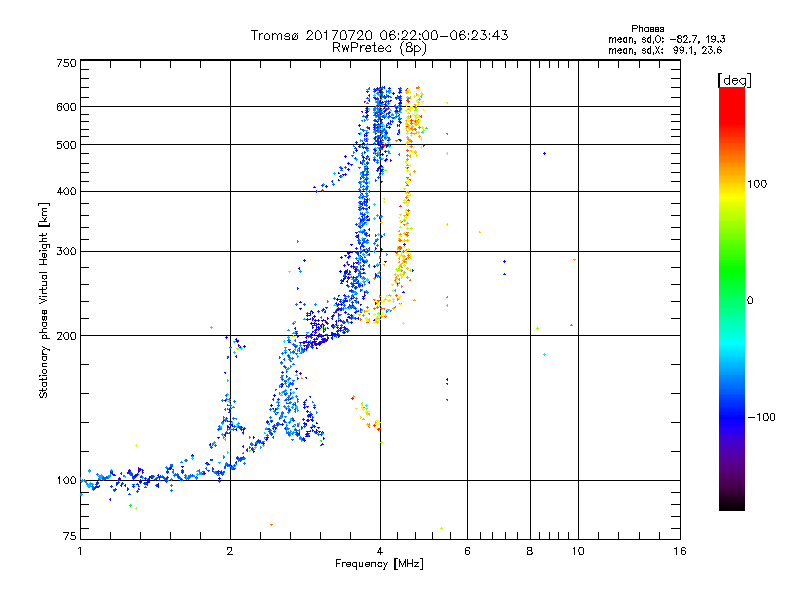Click the colorbar tick label '0'
Viewport: 800px width, 600px height.
pos(750,301)
